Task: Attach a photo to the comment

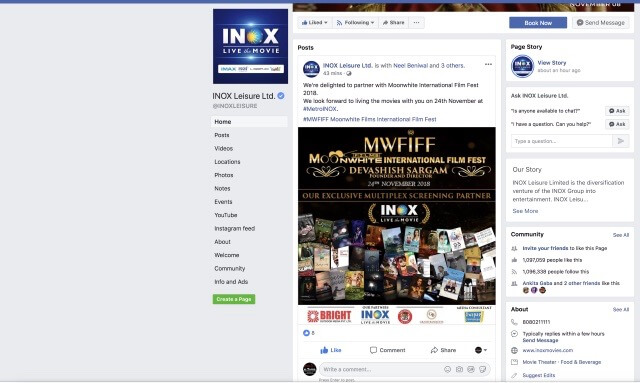Action: pyautogui.click(x=459, y=370)
